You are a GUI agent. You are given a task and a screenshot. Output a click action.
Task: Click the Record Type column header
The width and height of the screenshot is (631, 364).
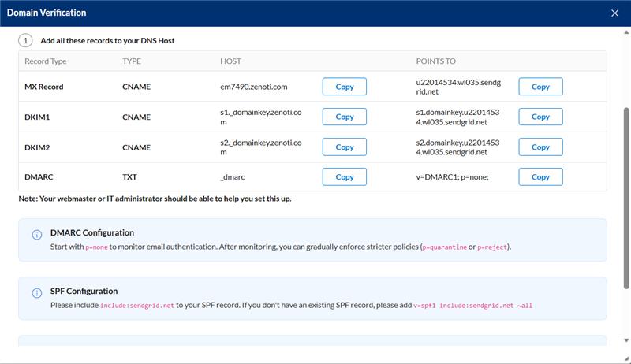[x=46, y=61]
